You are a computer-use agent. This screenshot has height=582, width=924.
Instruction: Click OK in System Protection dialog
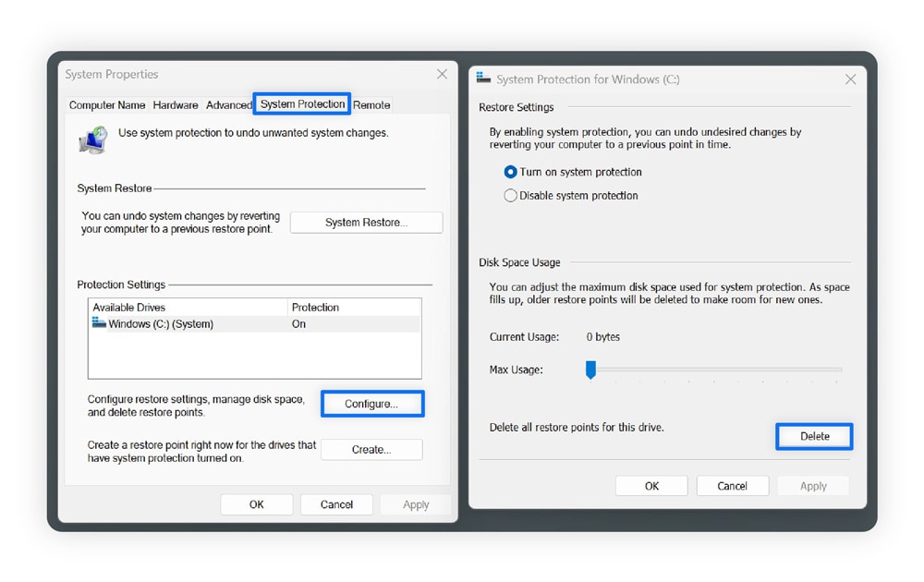[651, 485]
